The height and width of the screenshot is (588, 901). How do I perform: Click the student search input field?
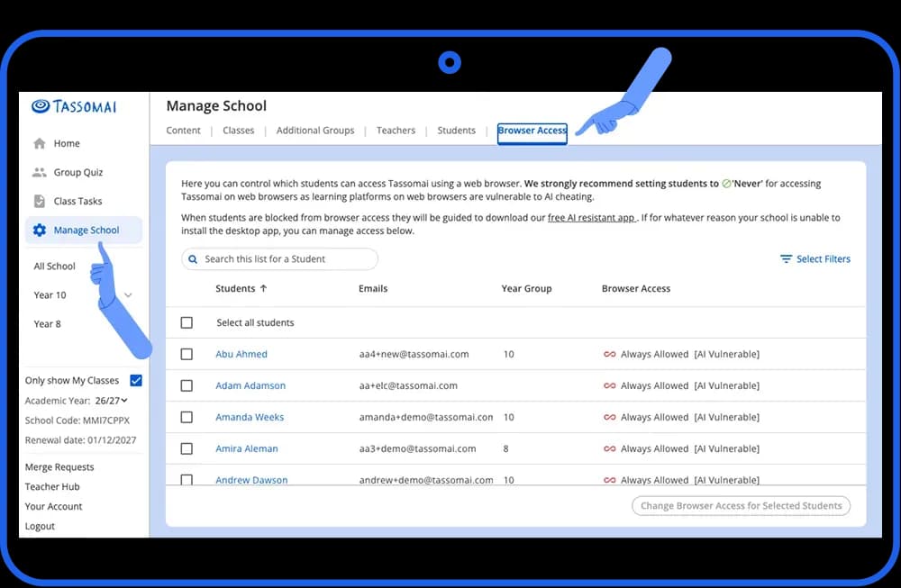coord(280,259)
